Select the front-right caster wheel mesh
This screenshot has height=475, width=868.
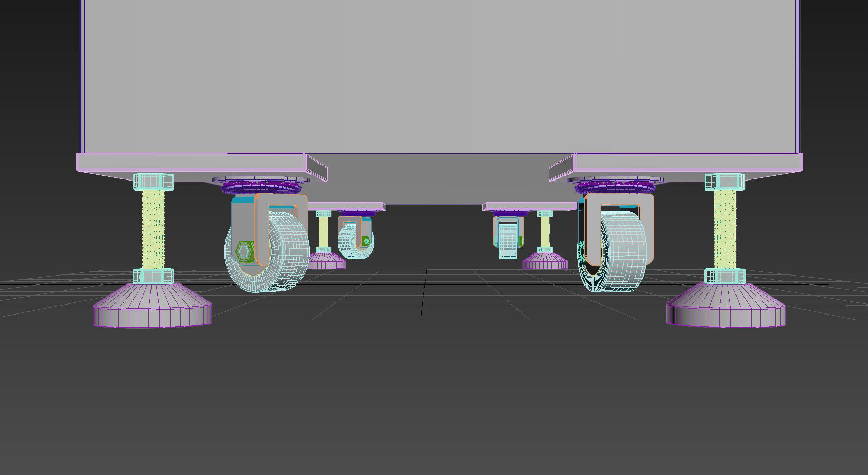623,252
